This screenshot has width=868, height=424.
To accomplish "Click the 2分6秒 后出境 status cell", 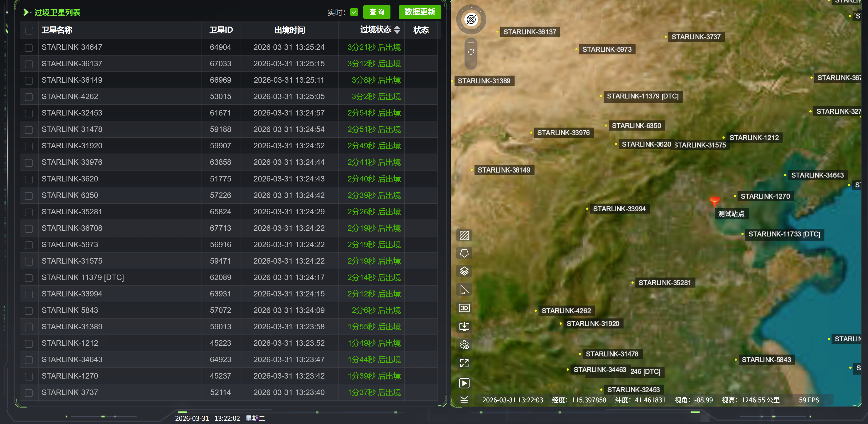I will pos(376,310).
